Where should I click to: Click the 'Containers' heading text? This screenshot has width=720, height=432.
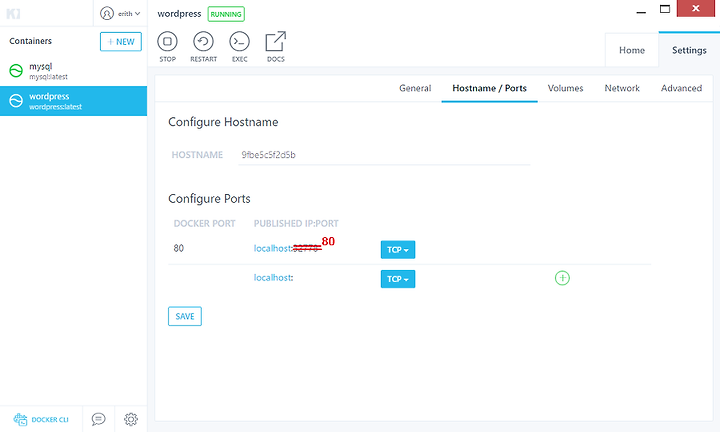(30, 41)
